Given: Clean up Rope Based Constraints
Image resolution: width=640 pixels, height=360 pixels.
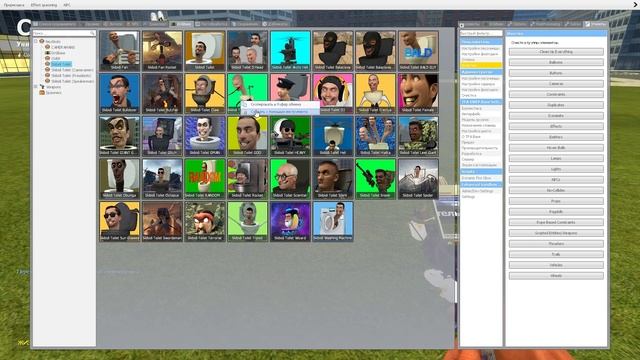Looking at the screenshot, I should coord(556,222).
